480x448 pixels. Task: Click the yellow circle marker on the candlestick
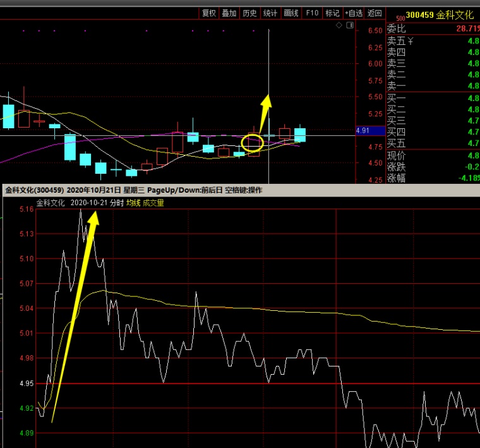pyautogui.click(x=252, y=143)
